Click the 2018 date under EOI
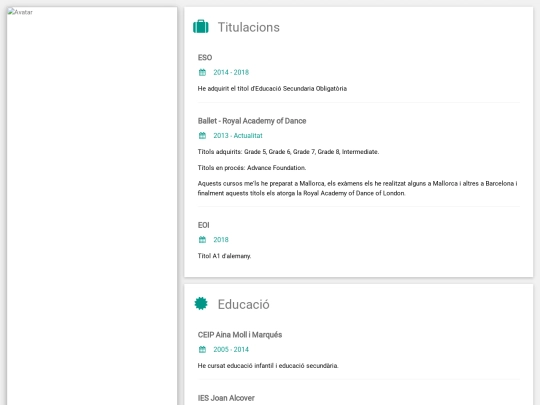540x405 pixels. [x=221, y=240]
